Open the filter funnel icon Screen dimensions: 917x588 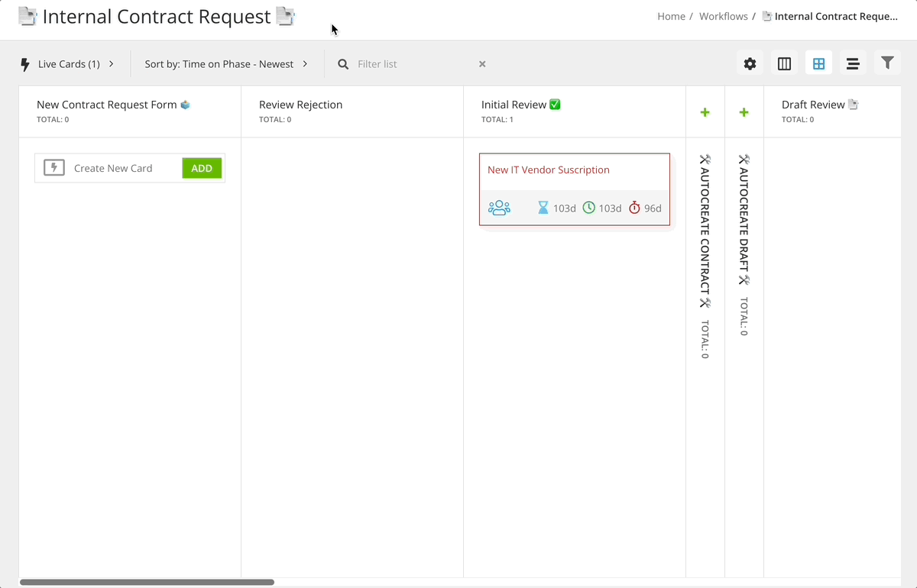887,63
